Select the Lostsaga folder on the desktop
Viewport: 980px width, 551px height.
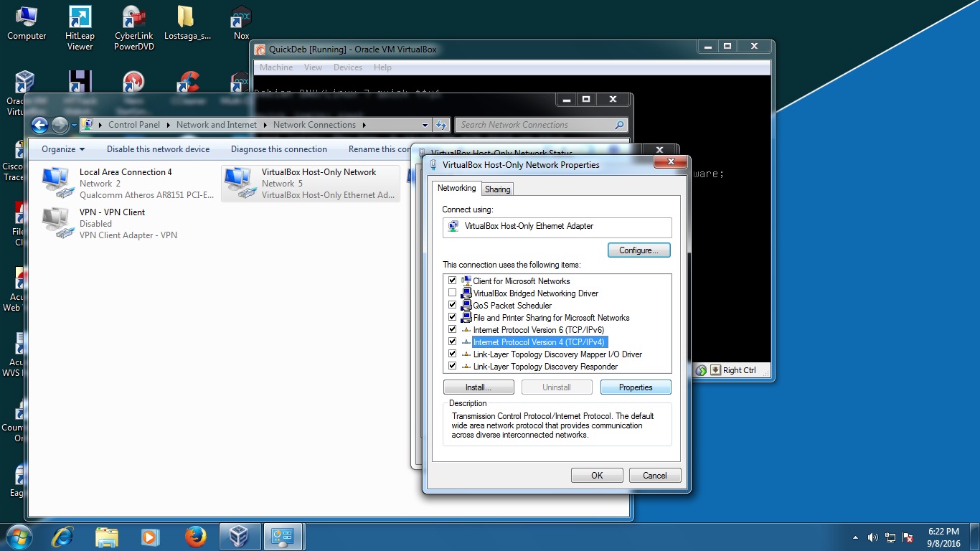point(187,24)
